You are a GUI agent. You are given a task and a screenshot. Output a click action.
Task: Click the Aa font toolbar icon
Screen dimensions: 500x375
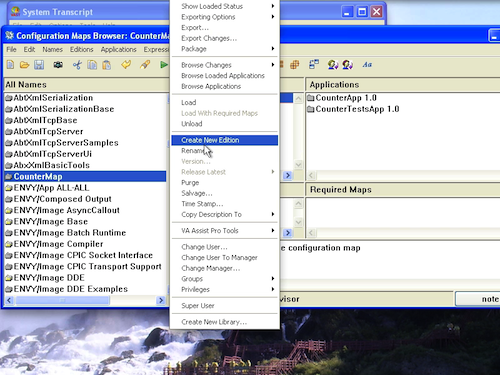367,64
